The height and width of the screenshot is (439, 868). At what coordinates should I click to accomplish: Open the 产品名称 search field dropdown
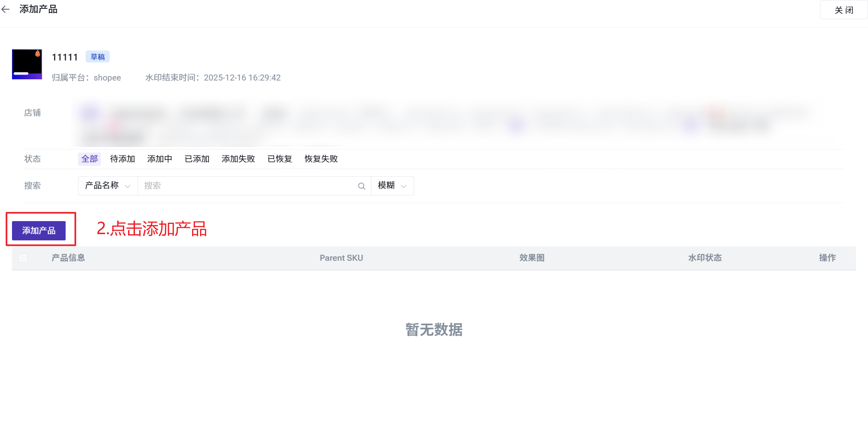(108, 186)
